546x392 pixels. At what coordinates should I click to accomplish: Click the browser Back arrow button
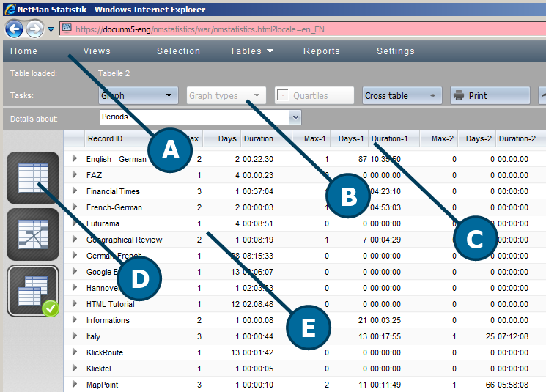pos(14,29)
